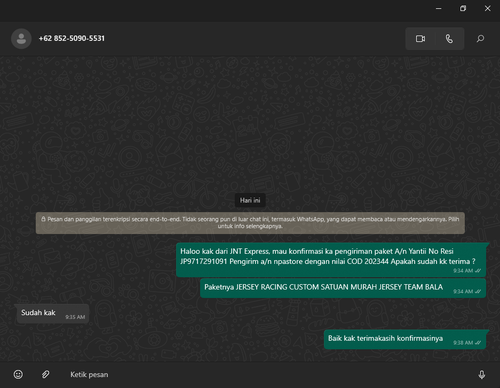Select the 'Sudah kak' received message
Screen dimensions: 500x388
(53, 314)
